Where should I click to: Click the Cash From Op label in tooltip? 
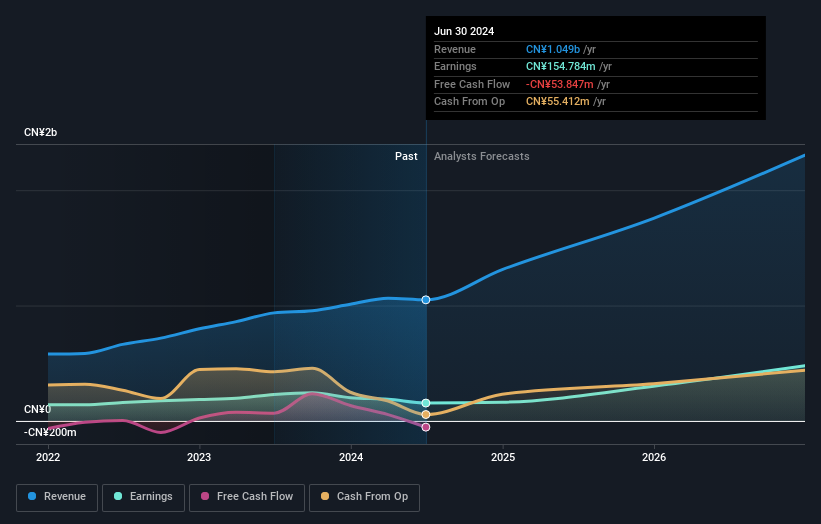(469, 102)
